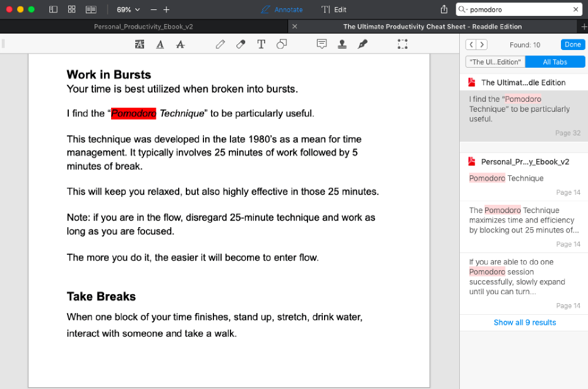Select the strikethrough text tool
This screenshot has width=588, height=389.
[x=181, y=44]
